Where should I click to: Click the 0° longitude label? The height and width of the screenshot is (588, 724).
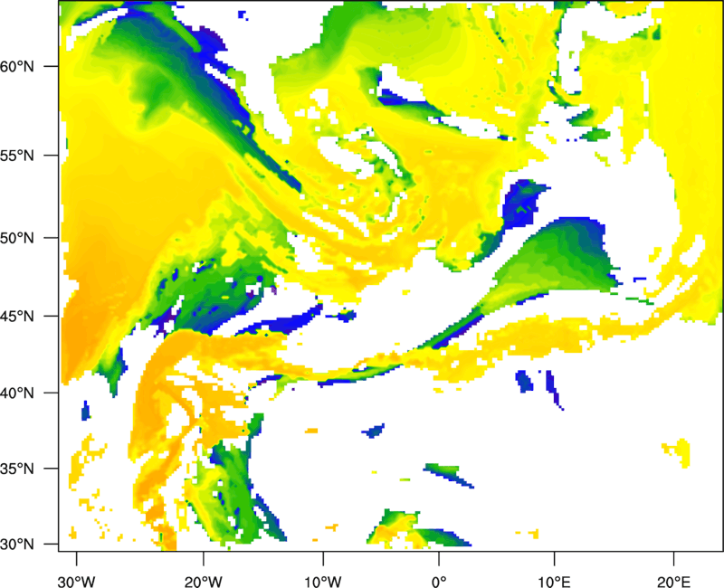[439, 582]
